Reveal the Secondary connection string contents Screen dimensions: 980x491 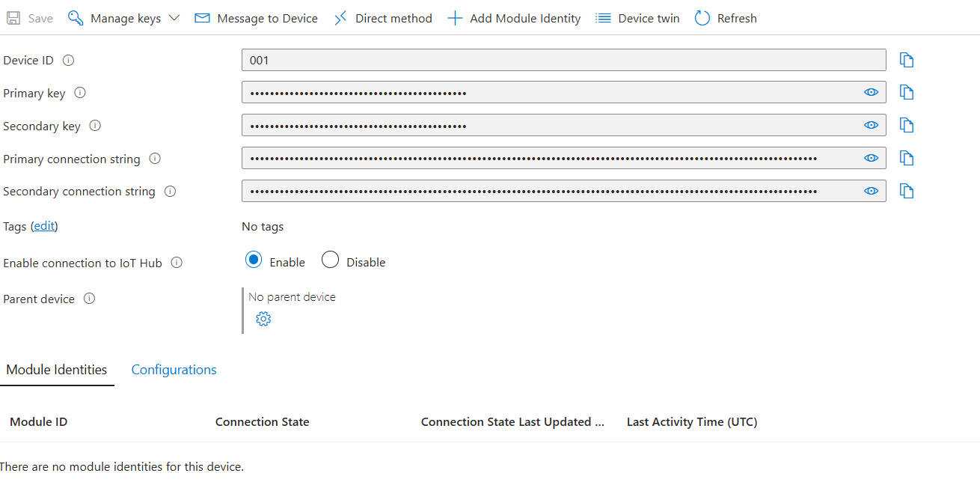point(871,191)
